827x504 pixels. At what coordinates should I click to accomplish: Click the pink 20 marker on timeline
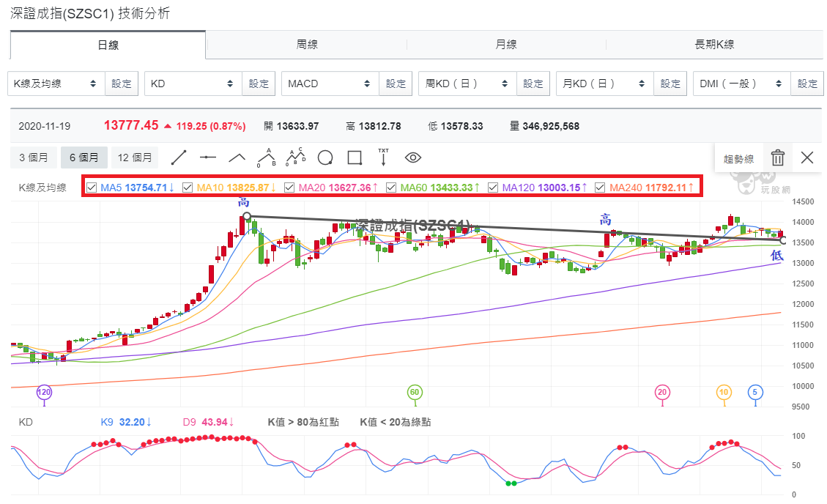click(662, 392)
